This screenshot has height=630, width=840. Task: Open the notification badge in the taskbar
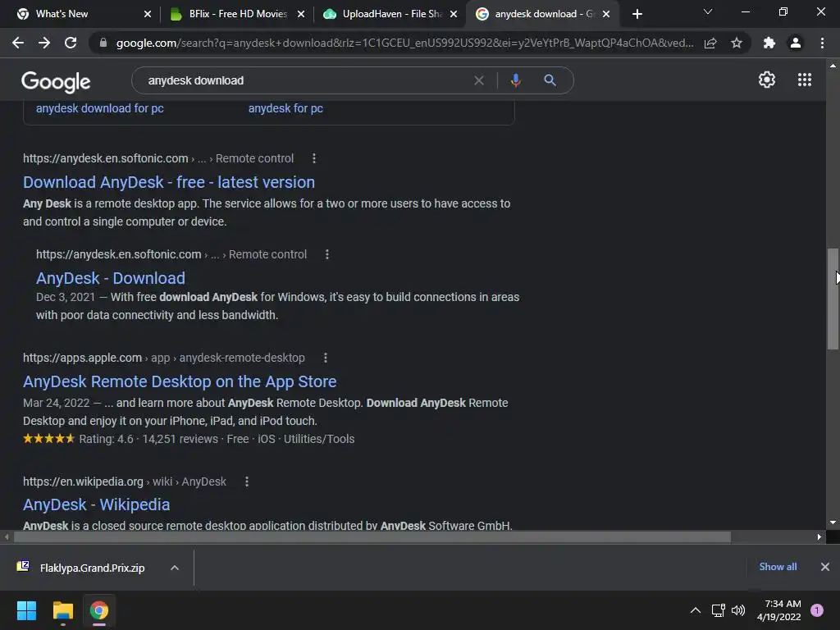click(817, 610)
